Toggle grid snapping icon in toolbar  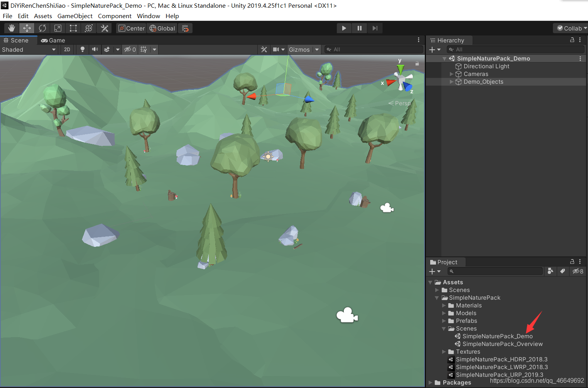[185, 28]
